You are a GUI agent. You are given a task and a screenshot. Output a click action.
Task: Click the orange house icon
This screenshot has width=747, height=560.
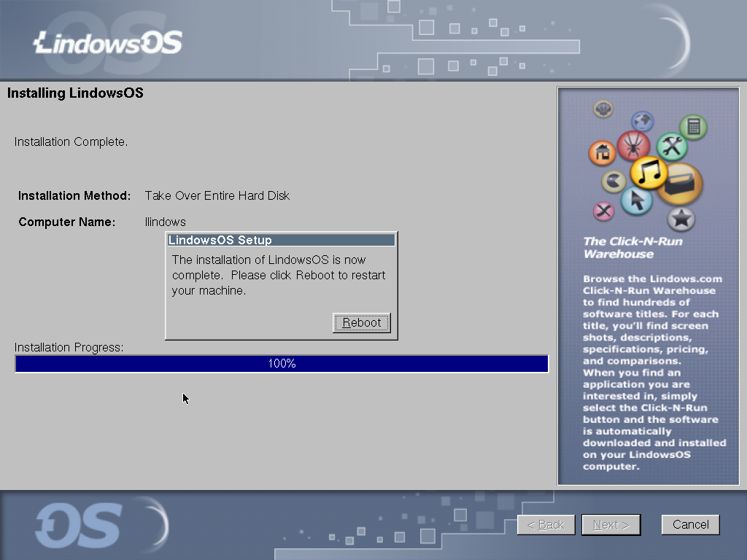click(x=602, y=153)
